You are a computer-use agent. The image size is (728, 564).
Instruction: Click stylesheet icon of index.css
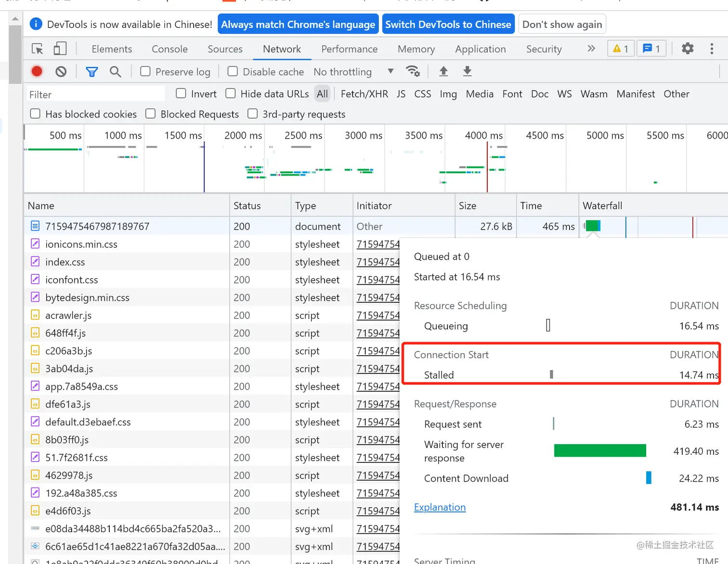coord(35,261)
